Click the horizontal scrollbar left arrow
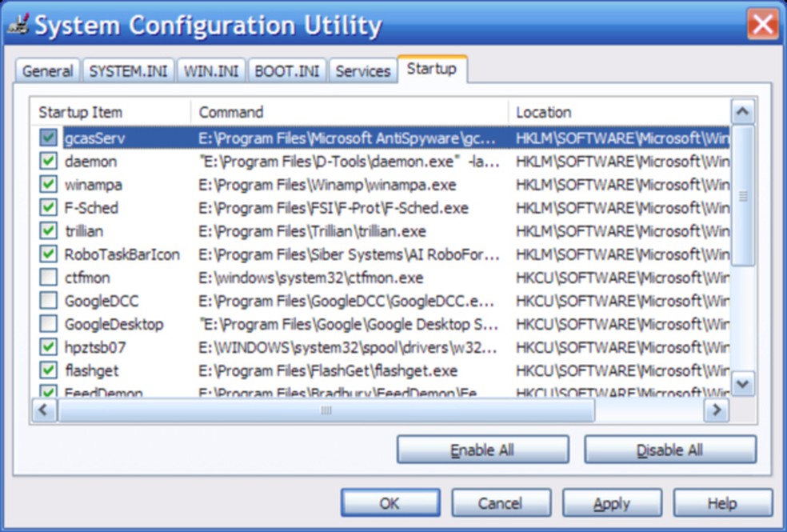This screenshot has width=787, height=532. pyautogui.click(x=44, y=410)
